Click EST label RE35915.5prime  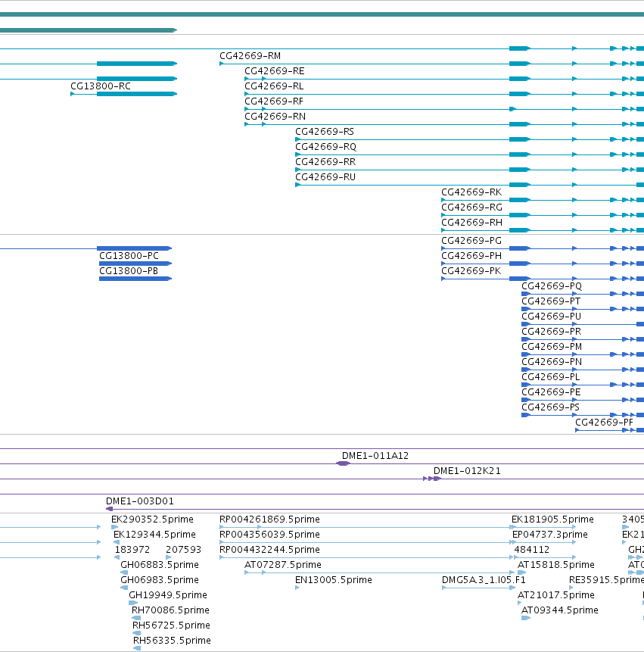(606, 579)
